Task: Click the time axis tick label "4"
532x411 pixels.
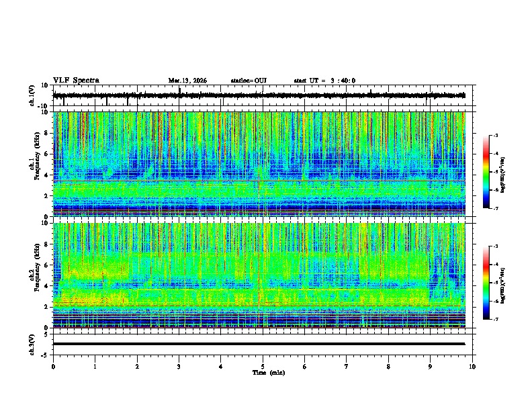Action: tap(221, 367)
